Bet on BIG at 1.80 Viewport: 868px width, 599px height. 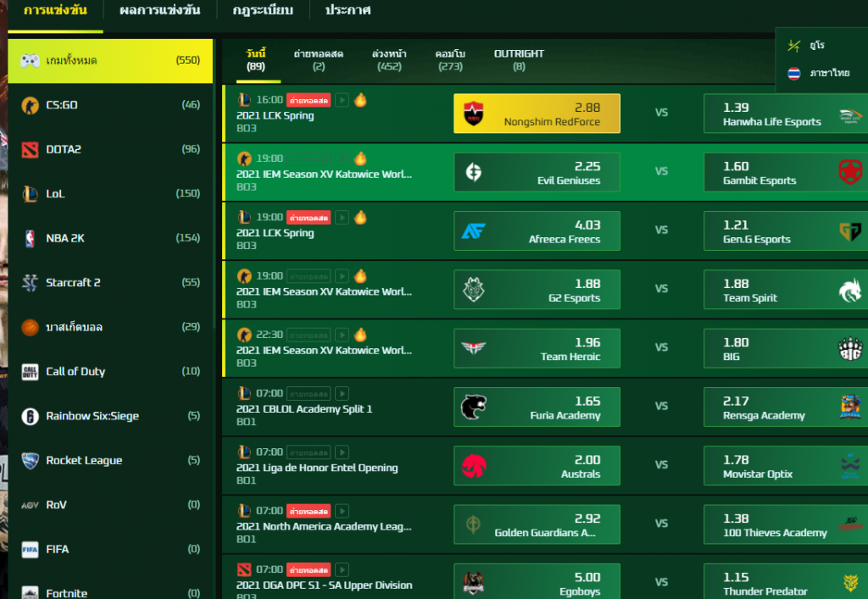coord(786,348)
